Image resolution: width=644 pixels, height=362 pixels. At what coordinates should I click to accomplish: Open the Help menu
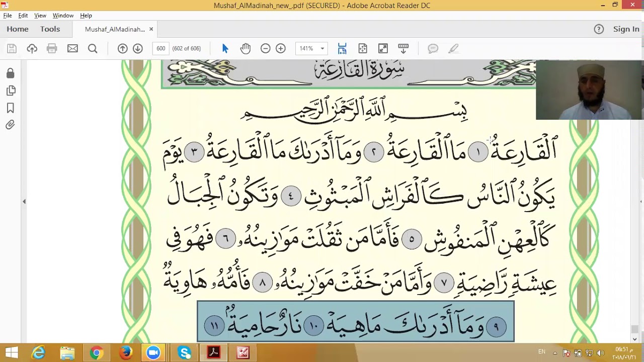click(x=86, y=16)
